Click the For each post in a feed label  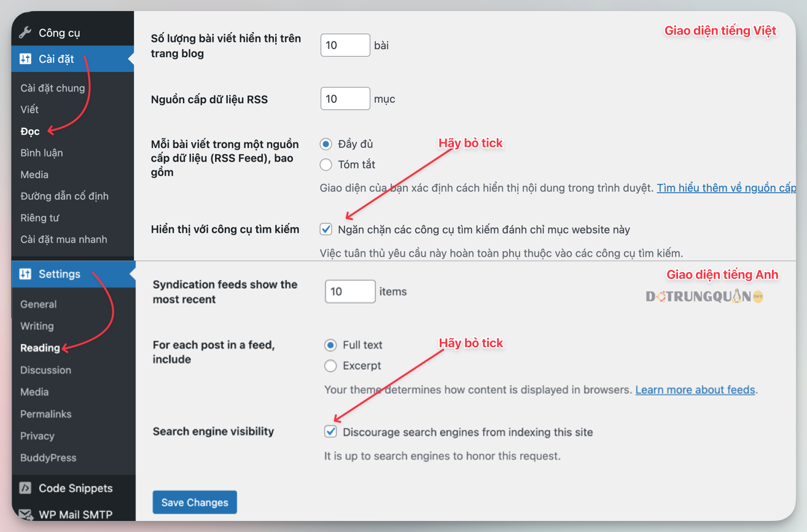(x=214, y=352)
